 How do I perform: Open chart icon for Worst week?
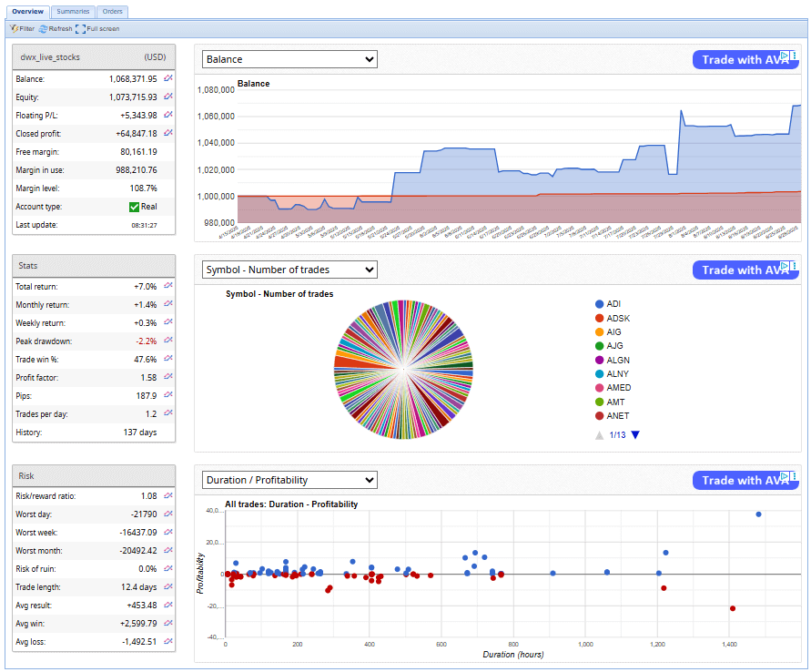click(x=168, y=533)
